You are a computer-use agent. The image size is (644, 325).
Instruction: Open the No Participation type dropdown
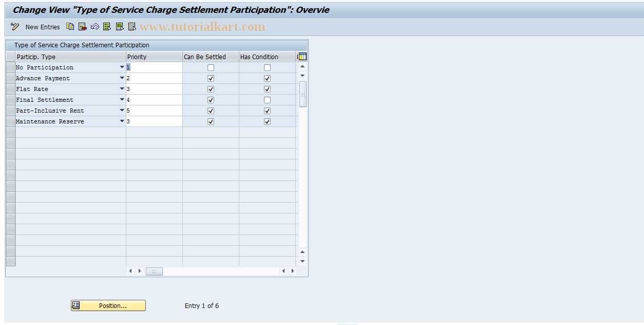[x=122, y=67]
